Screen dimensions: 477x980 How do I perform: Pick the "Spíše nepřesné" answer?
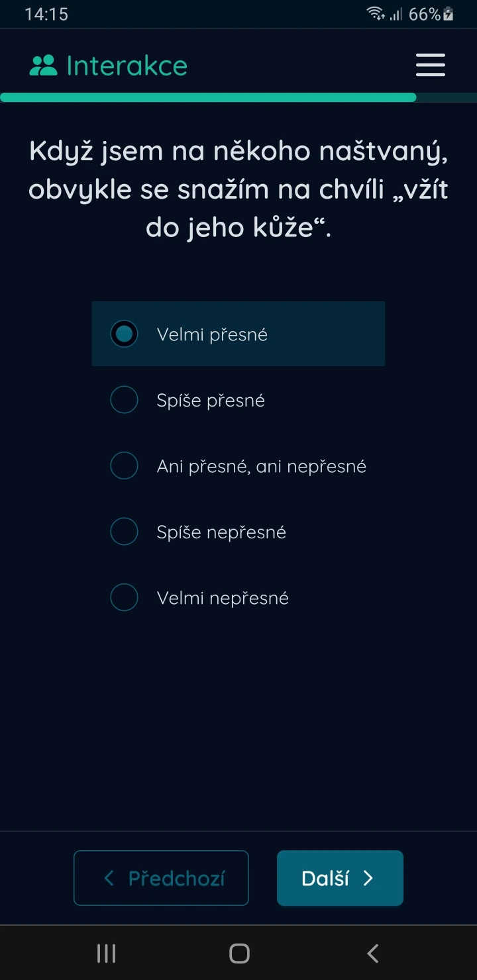[124, 531]
